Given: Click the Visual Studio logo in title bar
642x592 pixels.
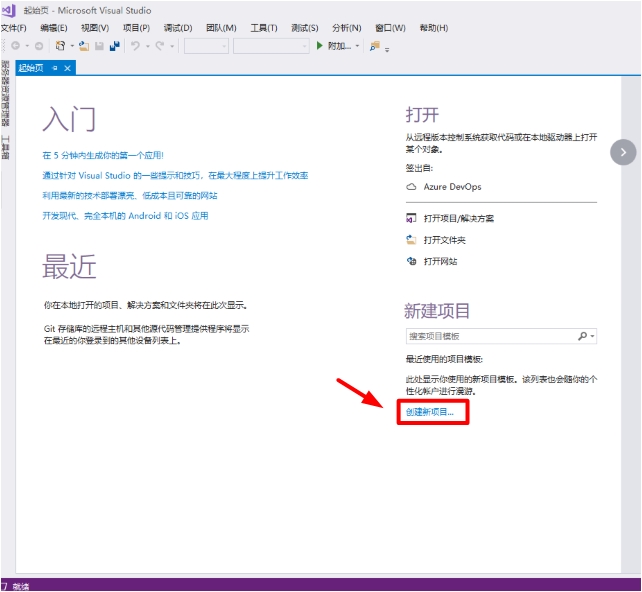Looking at the screenshot, I should [x=8, y=10].
